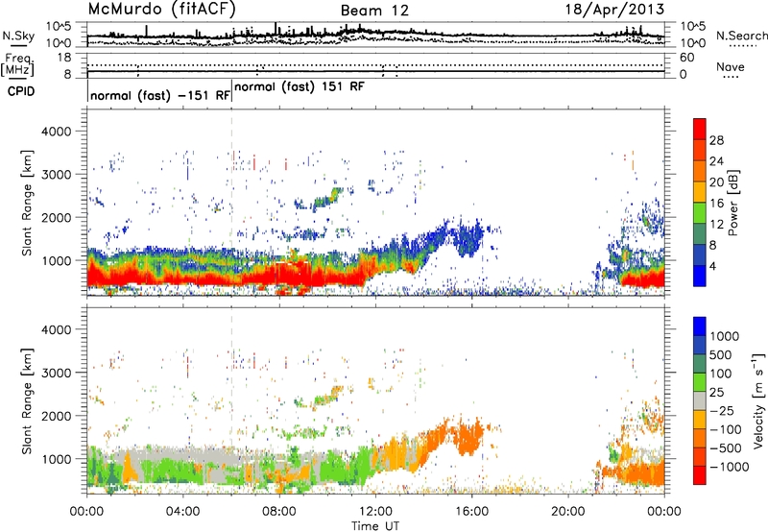The image size is (768, 532).
Task: Pick the bright blue bottom segment of Power colorbar
Action: pos(700,276)
